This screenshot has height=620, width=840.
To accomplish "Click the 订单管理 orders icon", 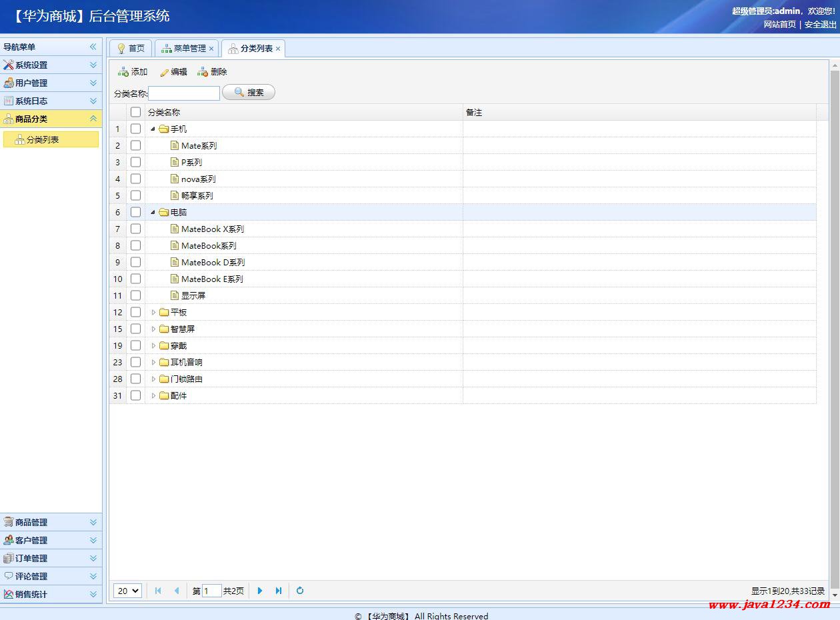I will click(9, 558).
